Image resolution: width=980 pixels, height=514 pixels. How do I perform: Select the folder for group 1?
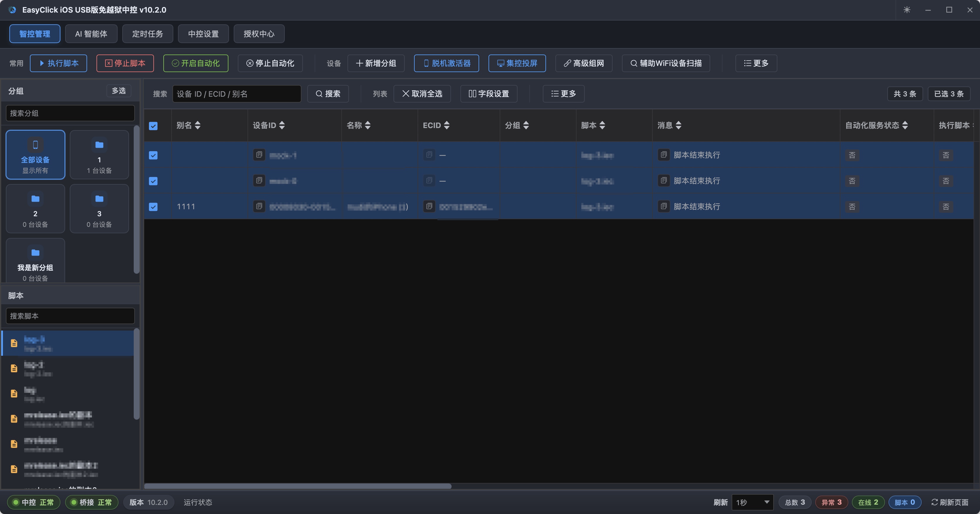(99, 155)
